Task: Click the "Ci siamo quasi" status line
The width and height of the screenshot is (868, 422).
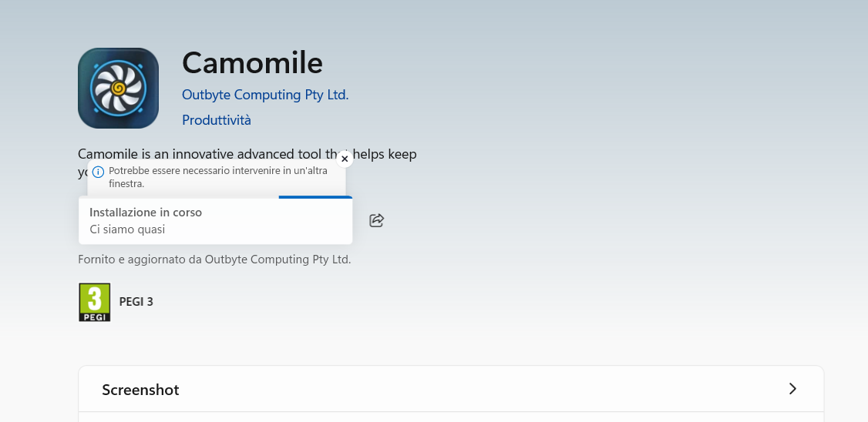Action: [x=127, y=229]
